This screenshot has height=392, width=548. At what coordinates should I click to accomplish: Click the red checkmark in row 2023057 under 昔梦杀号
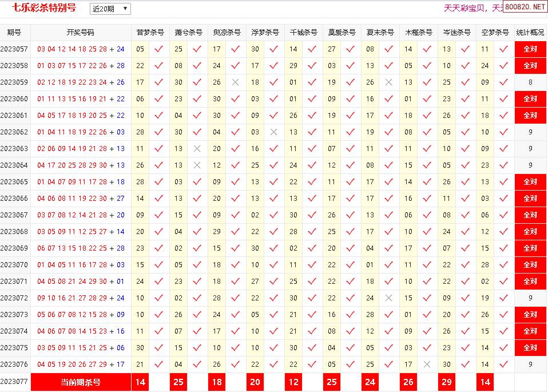(158, 49)
